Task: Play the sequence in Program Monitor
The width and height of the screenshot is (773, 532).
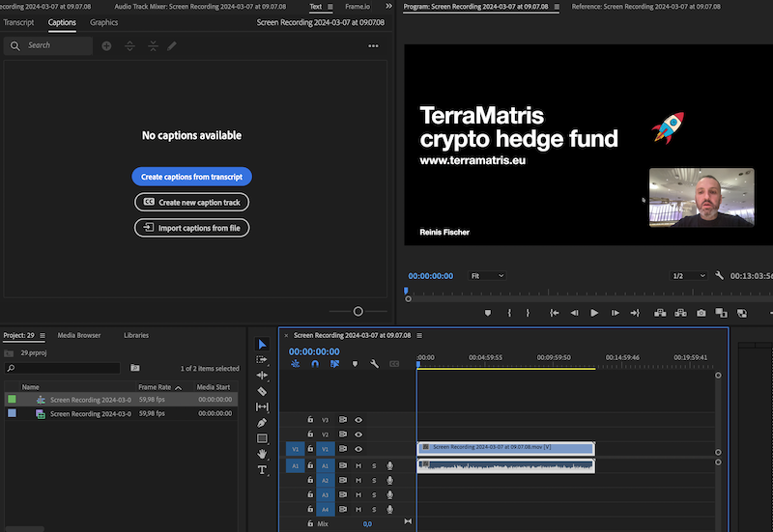Action: tap(594, 313)
